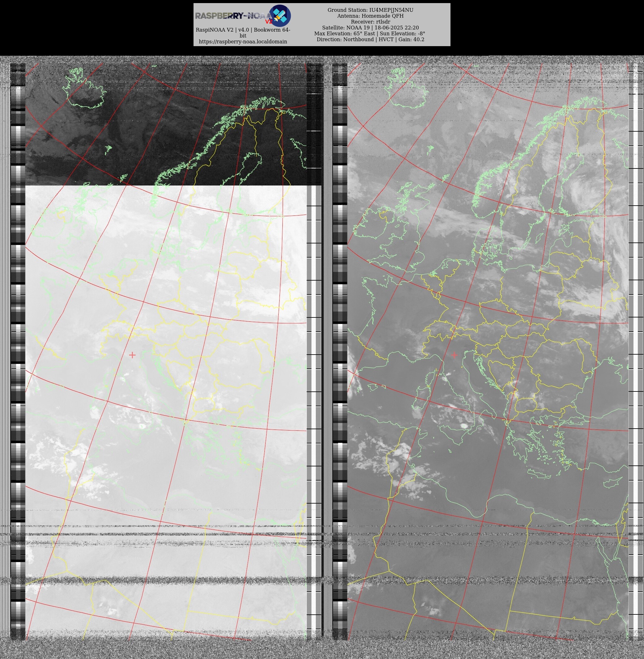644x659 pixels.
Task: Click the dark top band of the left image
Action: 166,124
